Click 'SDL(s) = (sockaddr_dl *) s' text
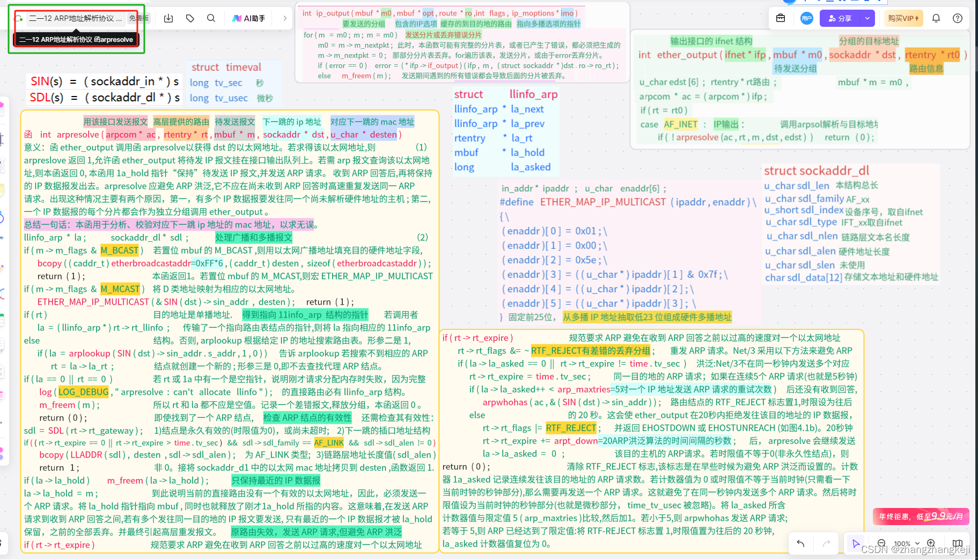This screenshot has width=978, height=560. click(105, 97)
